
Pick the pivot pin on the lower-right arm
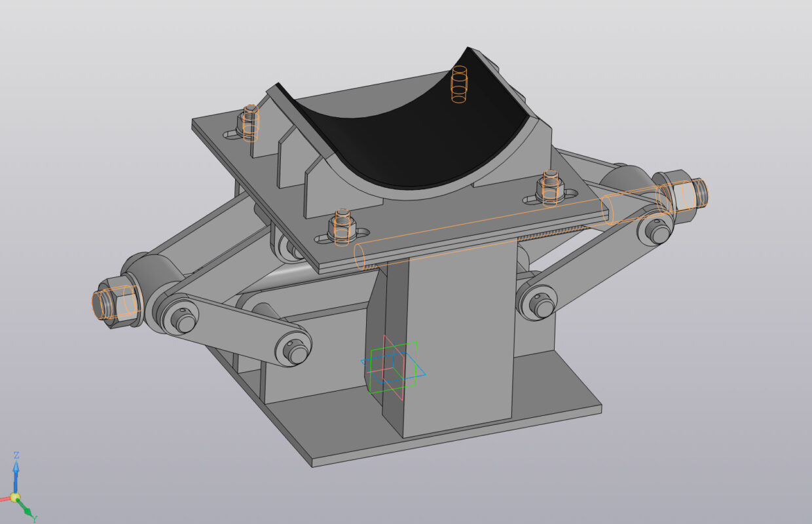pos(542,303)
